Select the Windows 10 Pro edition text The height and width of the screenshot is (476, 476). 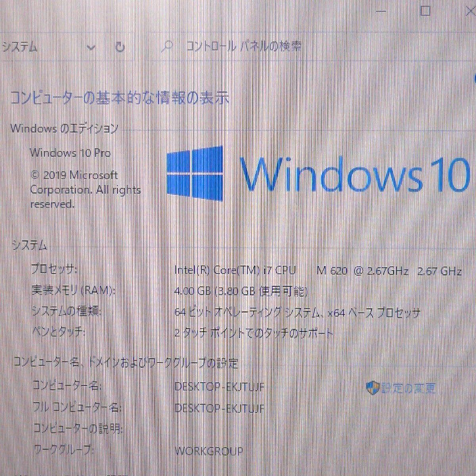70,153
